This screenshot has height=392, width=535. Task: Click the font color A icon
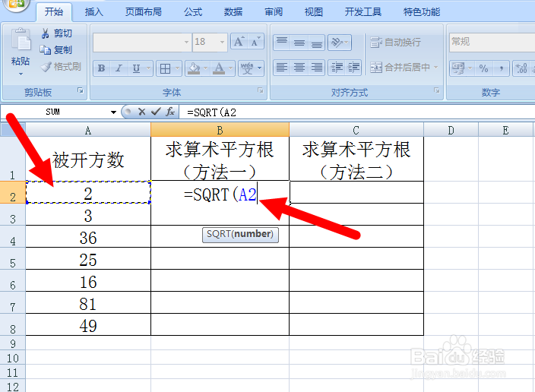(x=219, y=68)
